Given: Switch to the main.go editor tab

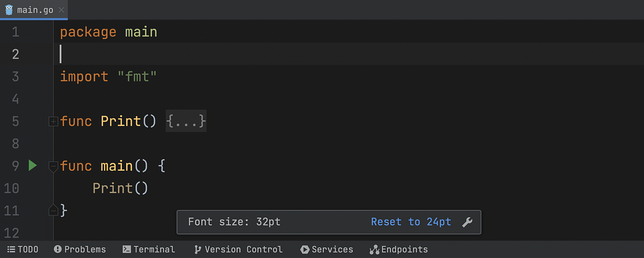Looking at the screenshot, I should (35, 10).
